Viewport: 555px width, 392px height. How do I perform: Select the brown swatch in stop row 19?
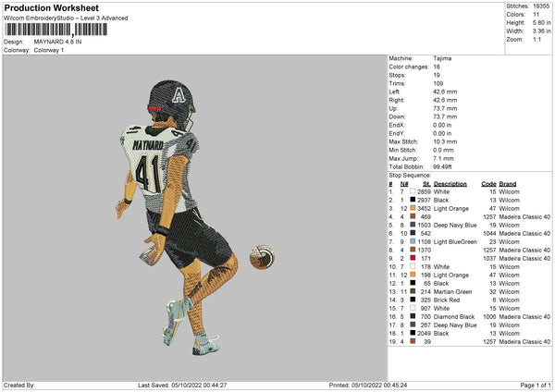tap(413, 341)
